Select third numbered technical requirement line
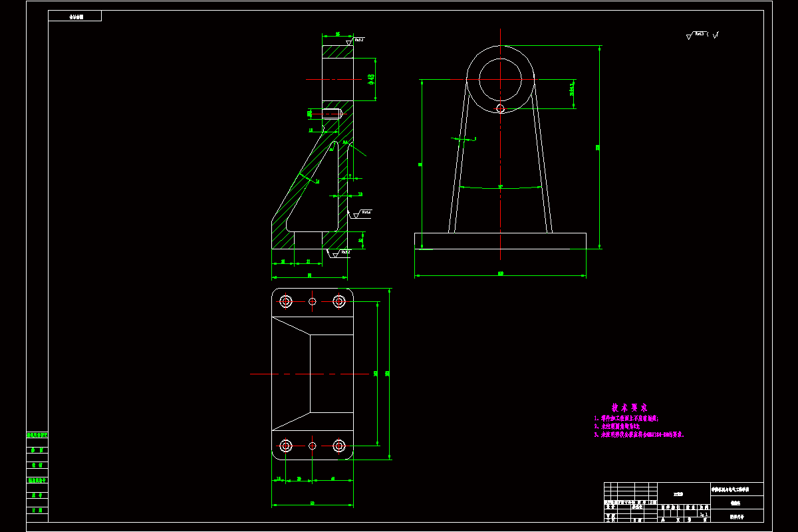798x532 pixels. [x=639, y=434]
